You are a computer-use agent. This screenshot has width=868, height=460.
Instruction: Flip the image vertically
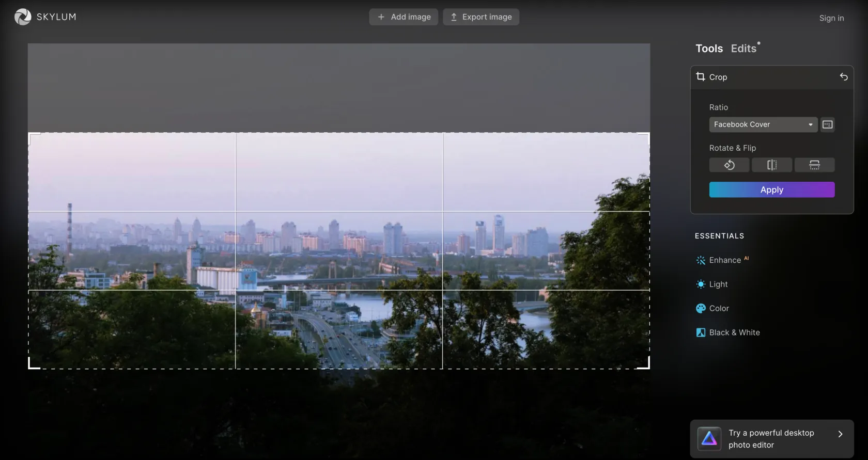(x=814, y=165)
